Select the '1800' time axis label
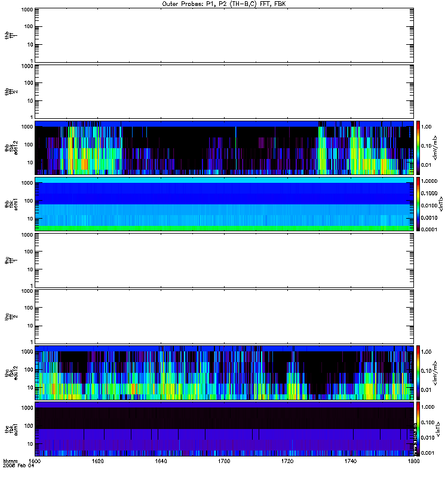Screen dimensions: 448x478 (x=413, y=461)
